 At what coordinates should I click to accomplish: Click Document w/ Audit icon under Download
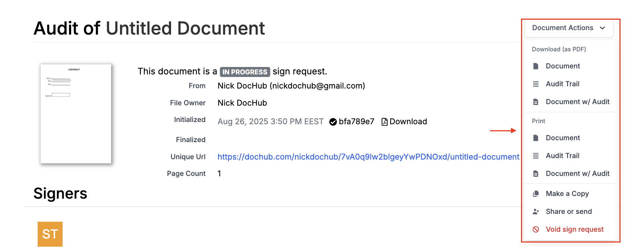tap(536, 102)
